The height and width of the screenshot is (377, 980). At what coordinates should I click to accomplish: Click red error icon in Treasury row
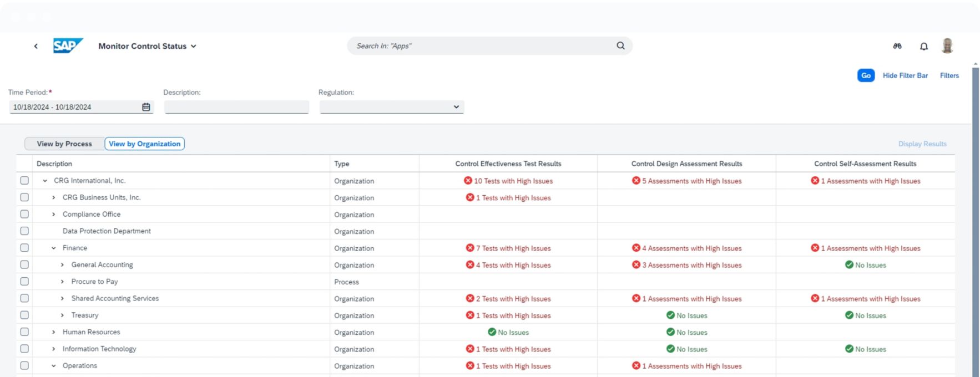pyautogui.click(x=470, y=315)
